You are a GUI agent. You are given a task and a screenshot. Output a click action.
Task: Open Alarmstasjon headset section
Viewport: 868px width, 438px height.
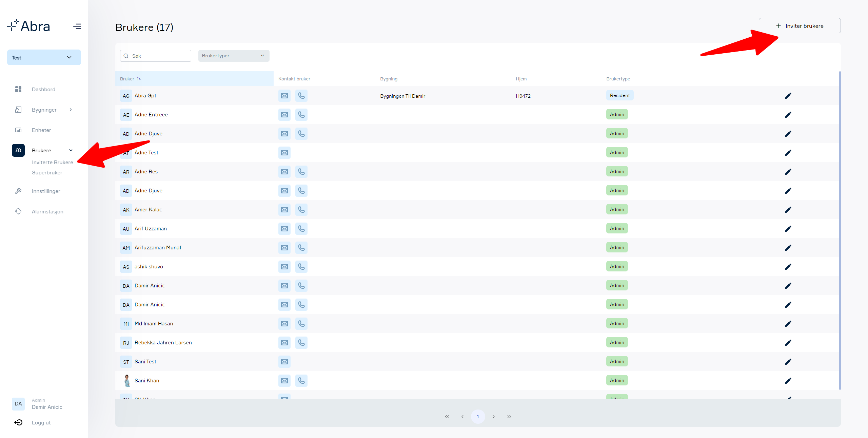point(18,211)
